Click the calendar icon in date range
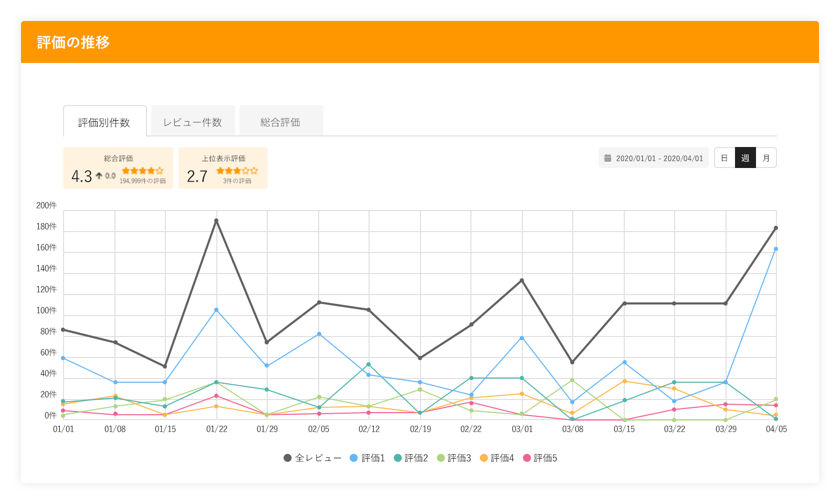Viewport: 840px width, 504px height. (607, 158)
